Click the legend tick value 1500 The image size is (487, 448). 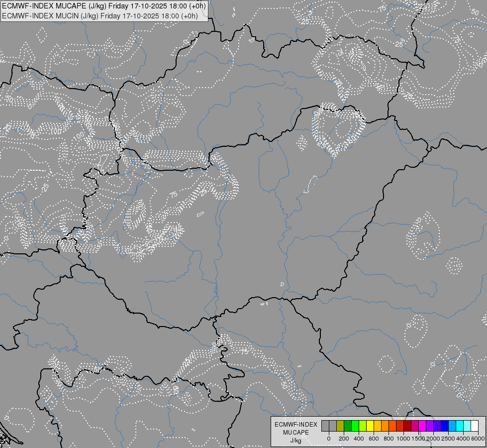click(419, 439)
